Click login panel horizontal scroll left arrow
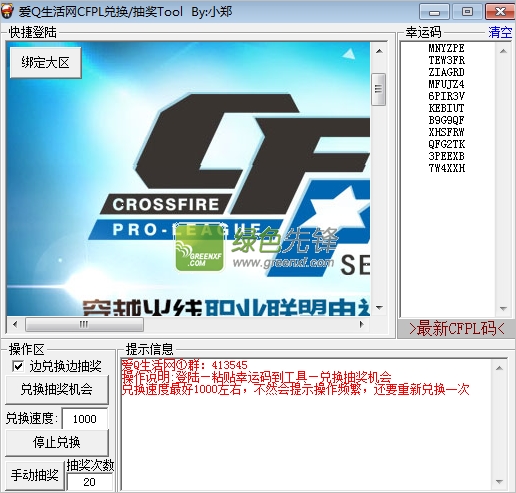The height and width of the screenshot is (493, 516). [15, 324]
